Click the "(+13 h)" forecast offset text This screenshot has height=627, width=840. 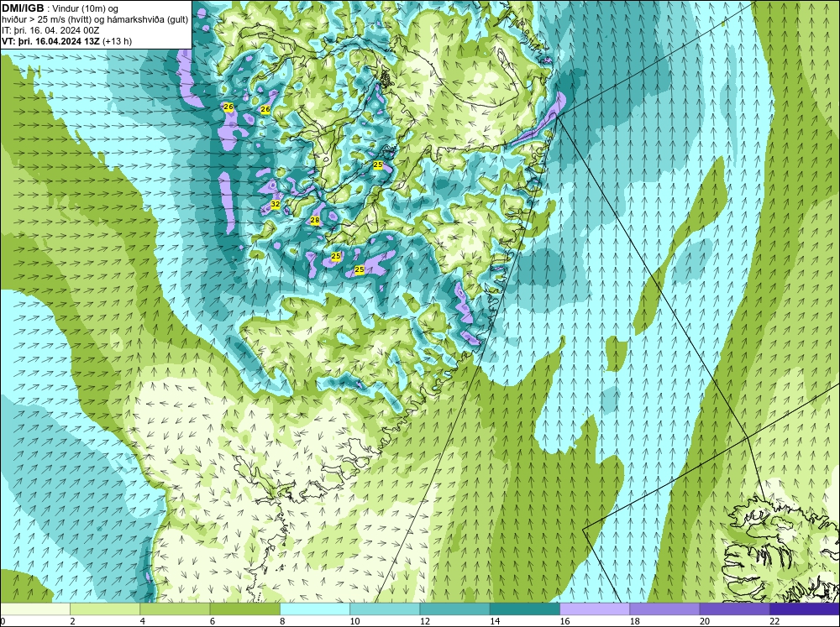pyautogui.click(x=116, y=41)
